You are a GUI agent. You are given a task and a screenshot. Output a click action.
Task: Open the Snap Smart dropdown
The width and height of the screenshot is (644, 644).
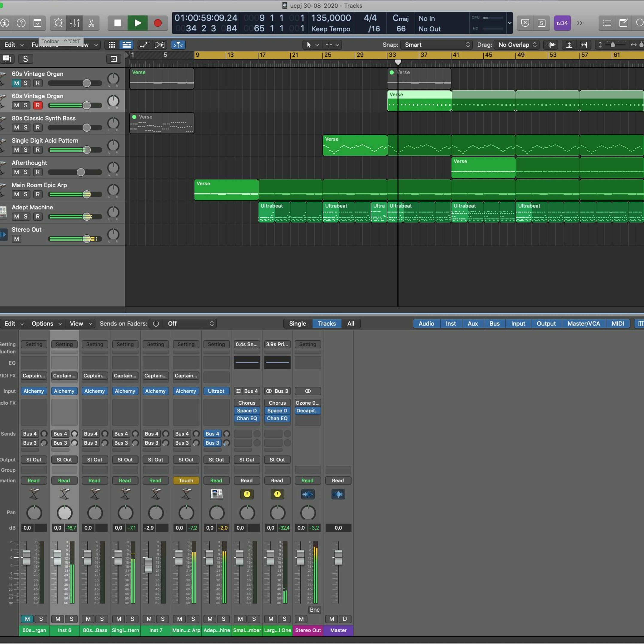[x=437, y=45]
